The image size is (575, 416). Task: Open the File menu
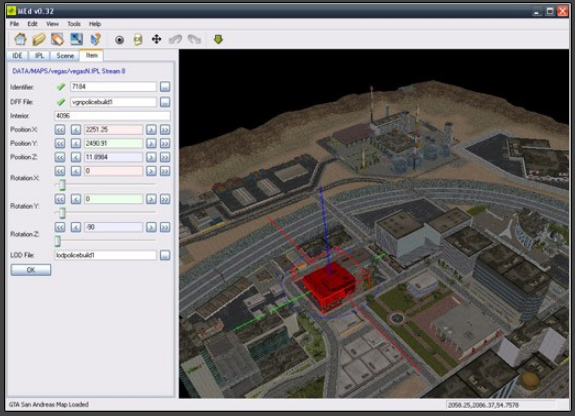(x=14, y=24)
